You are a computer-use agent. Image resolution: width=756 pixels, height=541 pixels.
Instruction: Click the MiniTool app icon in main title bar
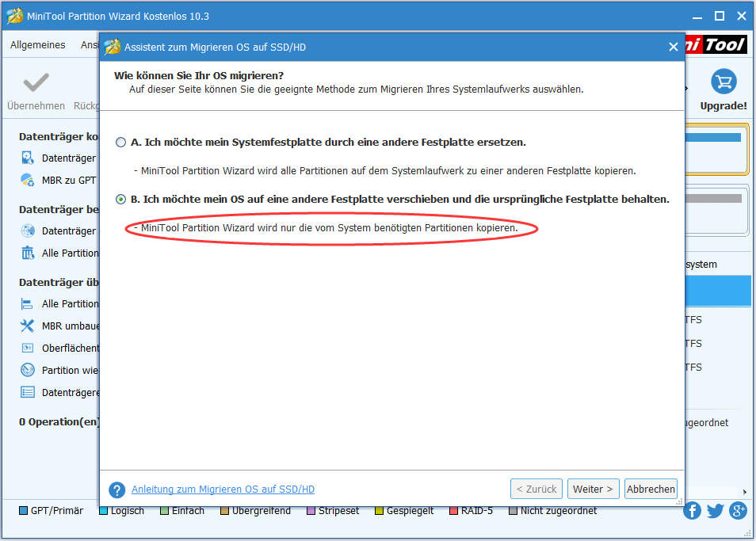[14, 16]
